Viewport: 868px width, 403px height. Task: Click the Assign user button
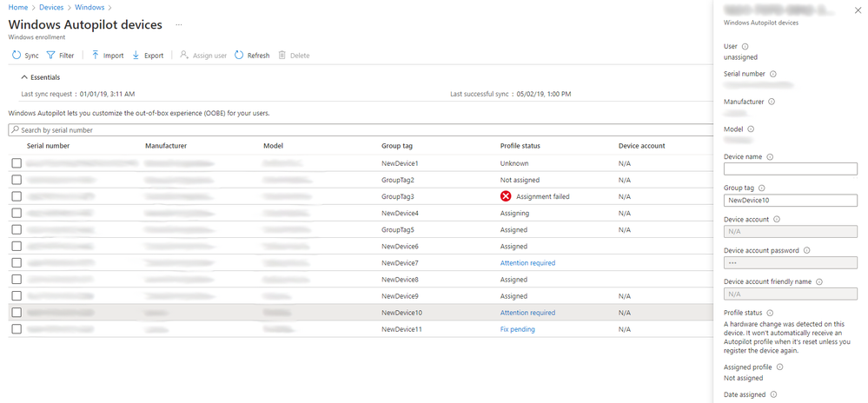coord(203,56)
